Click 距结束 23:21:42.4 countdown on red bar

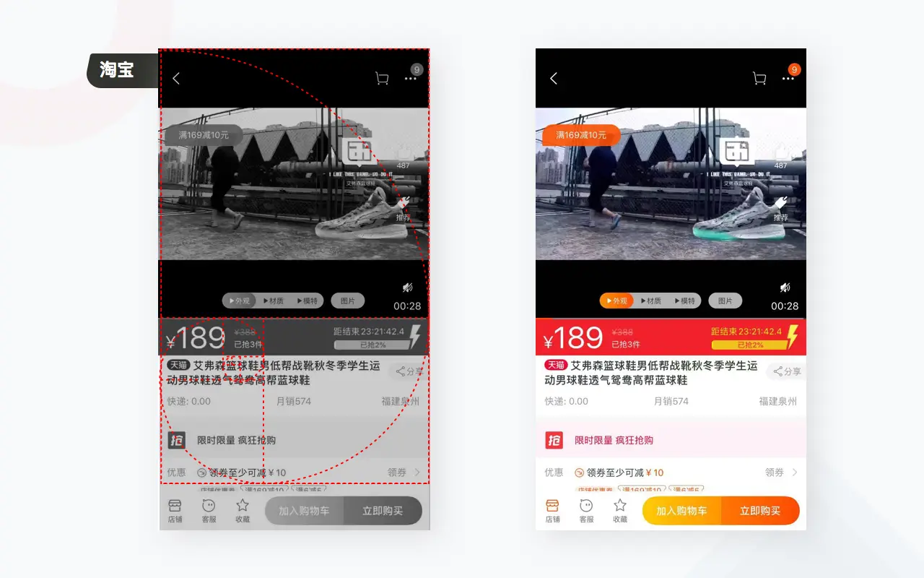(x=746, y=332)
